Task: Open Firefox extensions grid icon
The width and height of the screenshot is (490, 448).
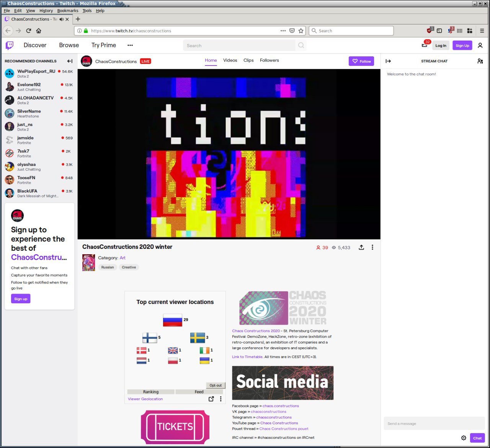Action: pyautogui.click(x=470, y=31)
